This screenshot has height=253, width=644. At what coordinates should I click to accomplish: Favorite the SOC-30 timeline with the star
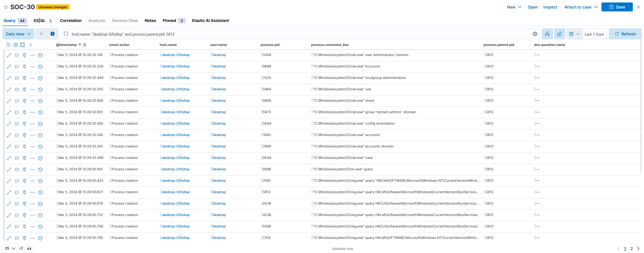pyautogui.click(x=6, y=7)
